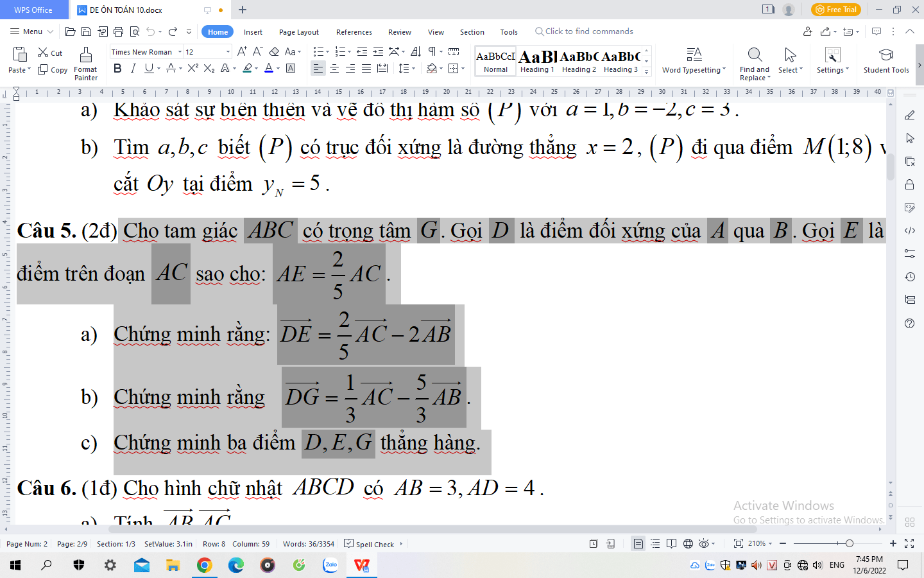The image size is (924, 578).
Task: Apply Heading 1 style
Action: pos(537,62)
